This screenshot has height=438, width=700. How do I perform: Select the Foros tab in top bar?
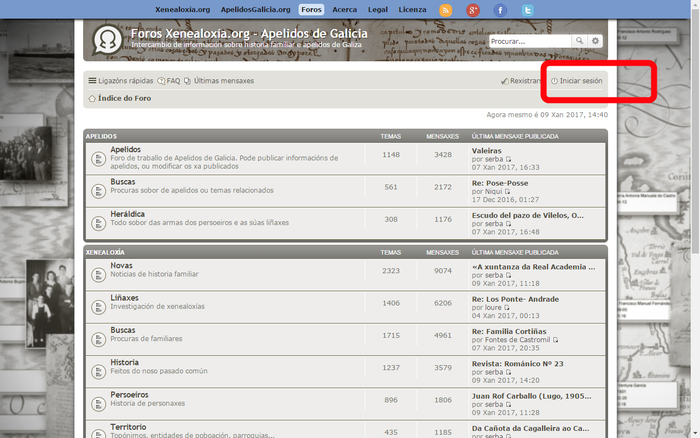tap(311, 9)
